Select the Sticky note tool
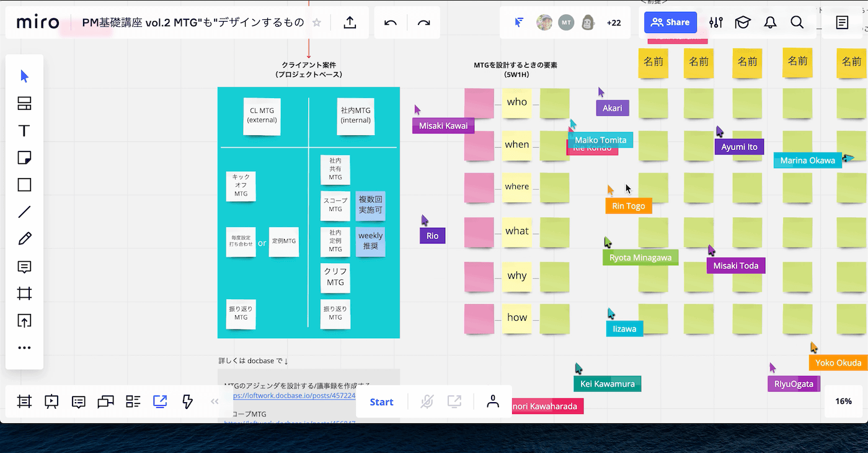The image size is (868, 453). [24, 158]
